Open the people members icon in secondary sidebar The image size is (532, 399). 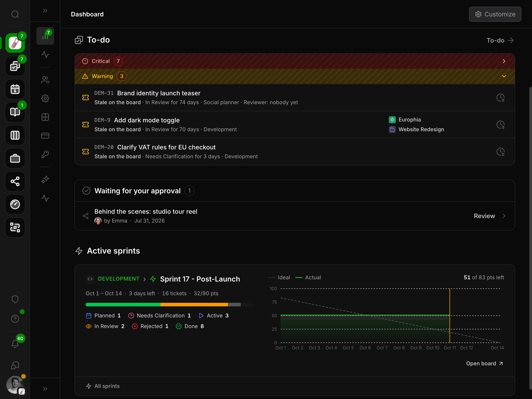tap(45, 80)
